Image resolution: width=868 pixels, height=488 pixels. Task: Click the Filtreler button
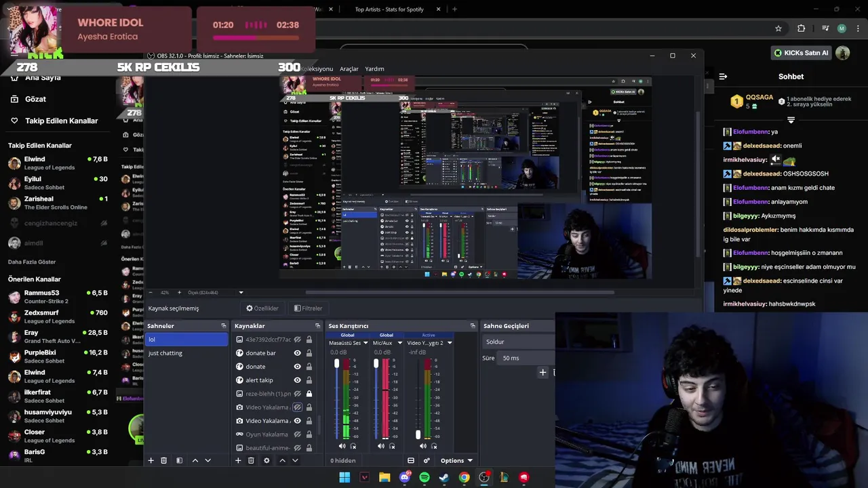(308, 308)
